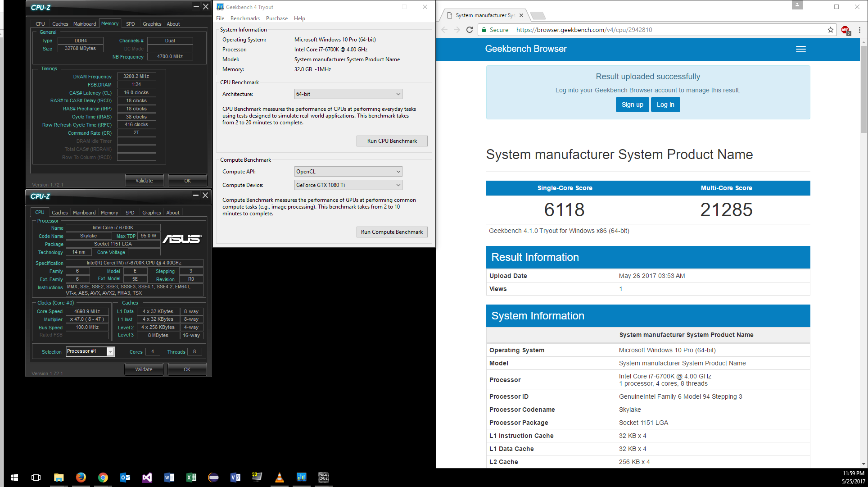Open the Adblock Plus extension icon
Image resolution: width=868 pixels, height=487 pixels.
[x=845, y=30]
